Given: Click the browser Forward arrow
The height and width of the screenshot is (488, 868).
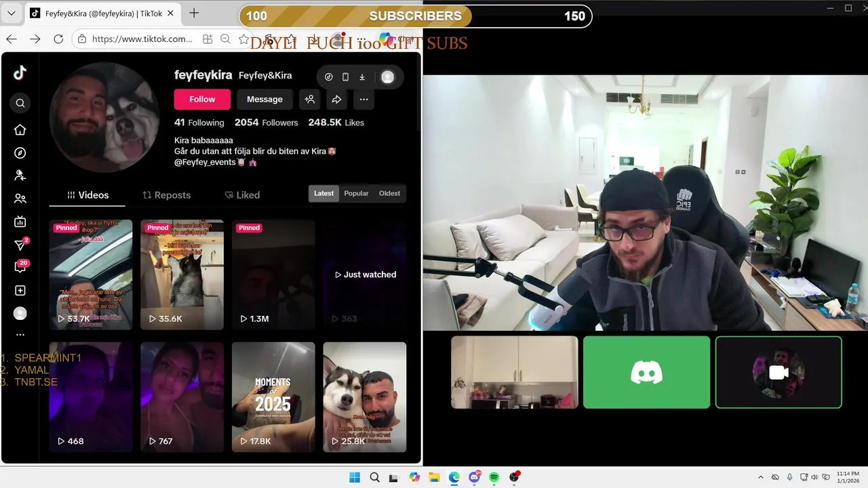Looking at the screenshot, I should pyautogui.click(x=35, y=39).
